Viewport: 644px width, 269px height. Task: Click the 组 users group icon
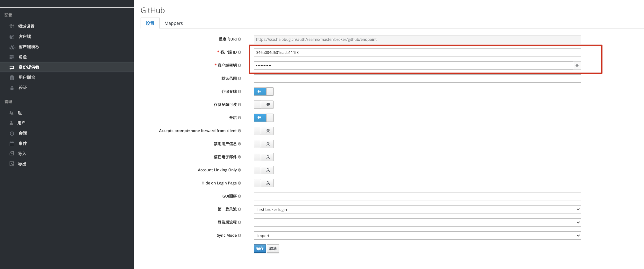pyautogui.click(x=11, y=113)
